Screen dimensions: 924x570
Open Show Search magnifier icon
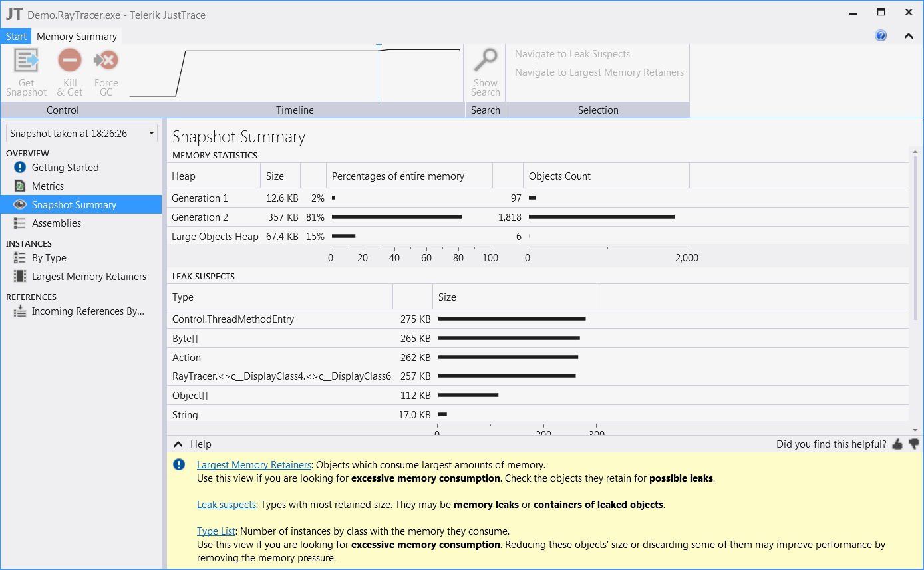486,61
